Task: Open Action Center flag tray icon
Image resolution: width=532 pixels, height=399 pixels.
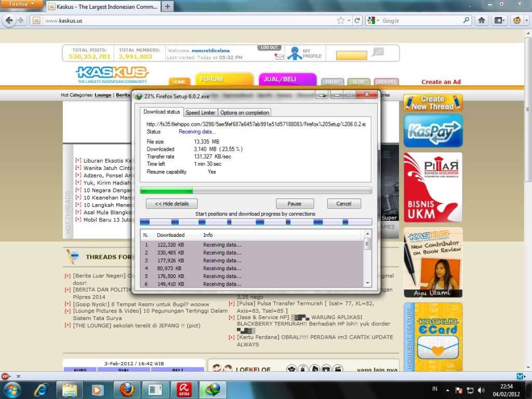Action: (459, 390)
